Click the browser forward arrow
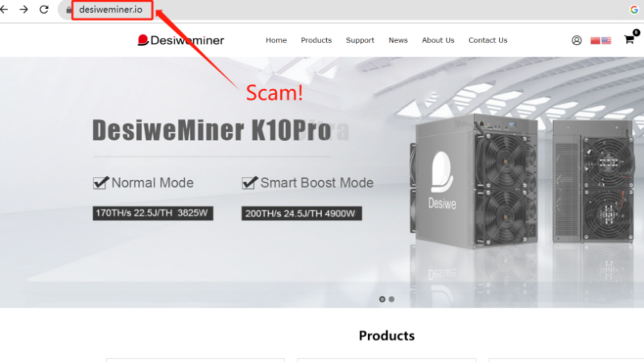Screen dimensions: 644x362 [24, 9]
